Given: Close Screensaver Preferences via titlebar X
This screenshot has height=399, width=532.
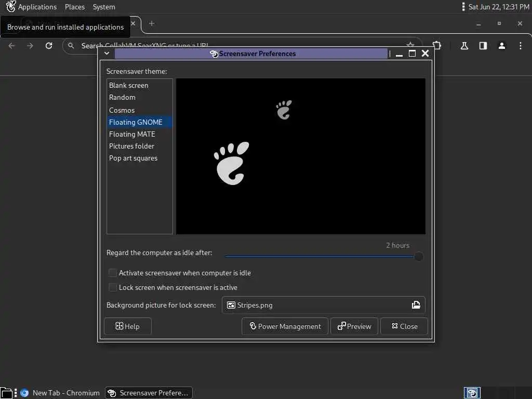Looking at the screenshot, I should tap(425, 54).
